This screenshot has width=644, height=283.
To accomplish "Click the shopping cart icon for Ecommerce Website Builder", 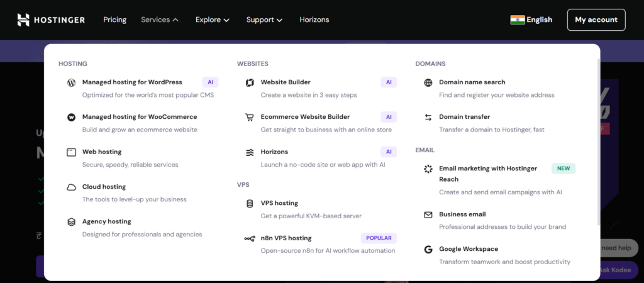I will pos(250,118).
